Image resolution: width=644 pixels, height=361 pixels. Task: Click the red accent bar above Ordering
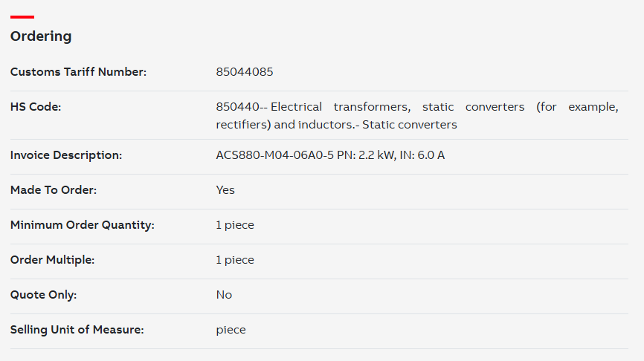pyautogui.click(x=22, y=17)
